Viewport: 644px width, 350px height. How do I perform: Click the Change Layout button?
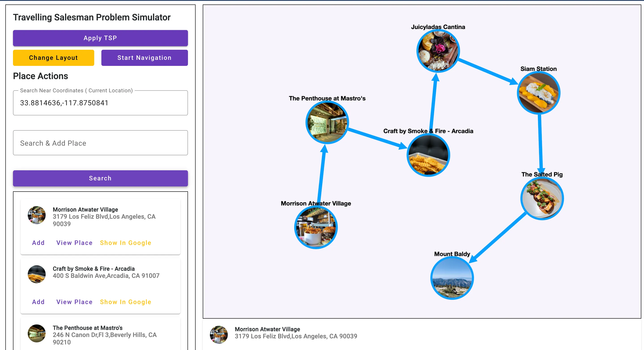click(53, 58)
